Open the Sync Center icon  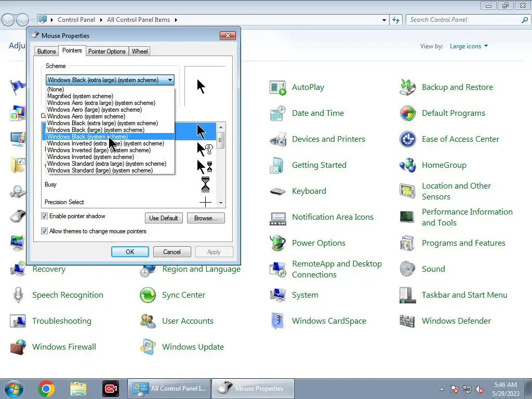pos(148,295)
